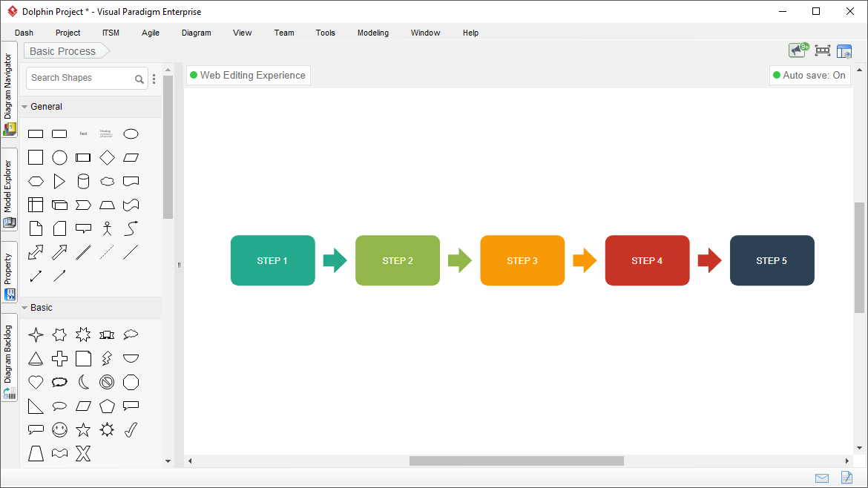This screenshot has width=868, height=488.
Task: Pick the cylinder database shape
Action: (x=83, y=182)
